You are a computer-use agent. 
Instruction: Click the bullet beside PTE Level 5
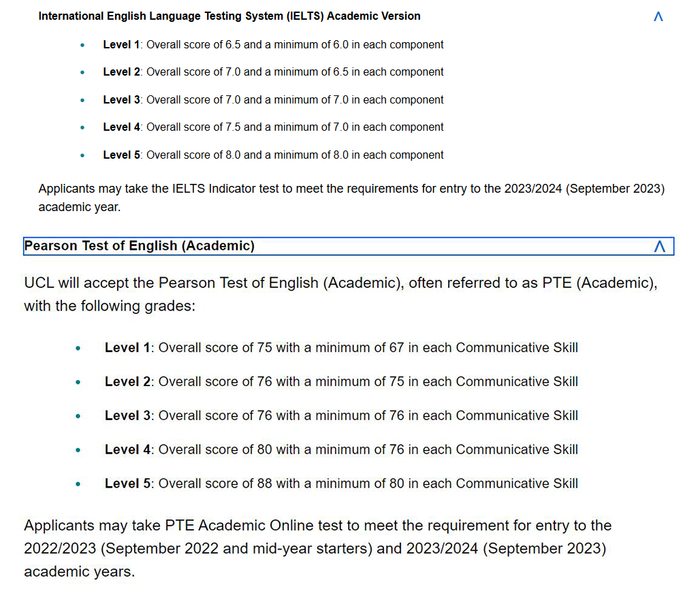[x=78, y=484]
